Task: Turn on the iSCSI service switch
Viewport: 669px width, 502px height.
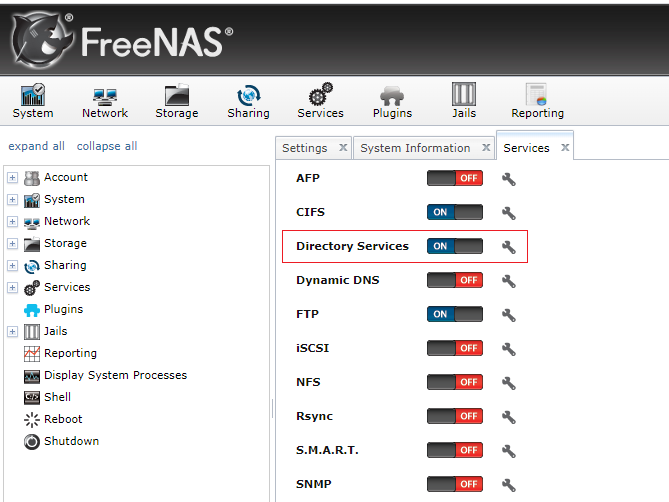Action: (x=455, y=348)
